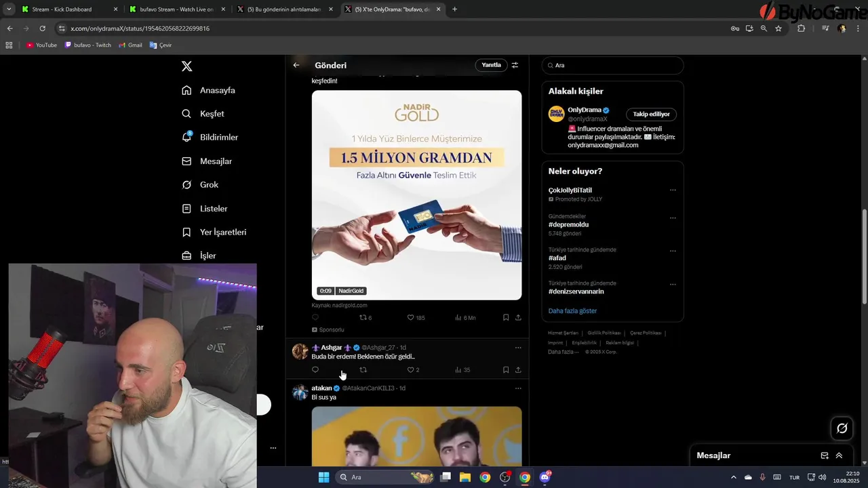Open YouTube bookmark

41,45
